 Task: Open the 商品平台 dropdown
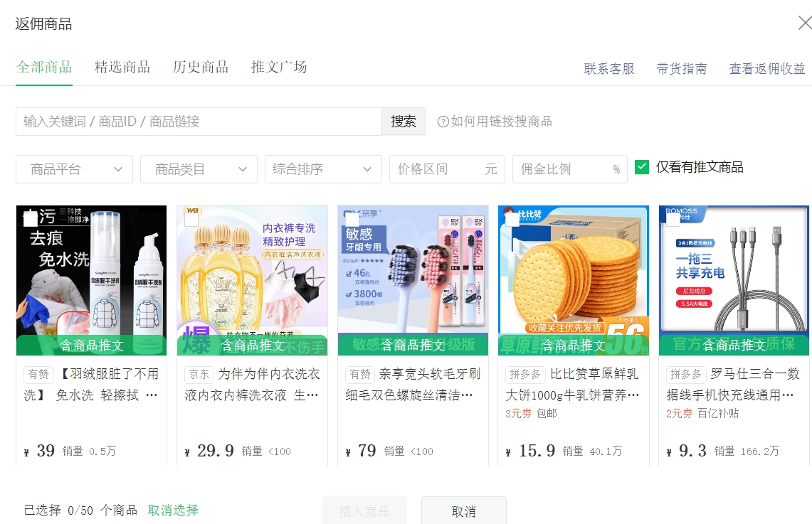[x=74, y=169]
